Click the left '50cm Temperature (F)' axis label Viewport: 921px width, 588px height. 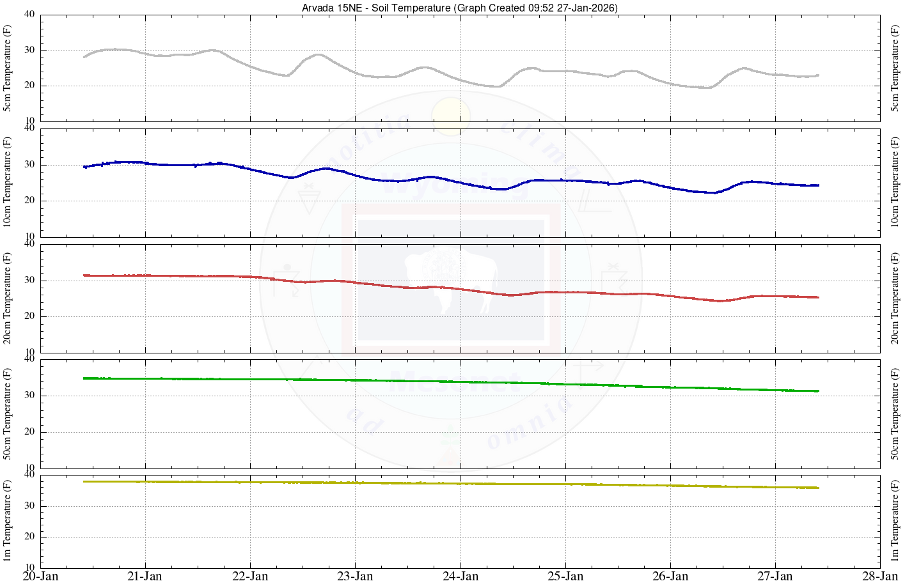coord(8,414)
